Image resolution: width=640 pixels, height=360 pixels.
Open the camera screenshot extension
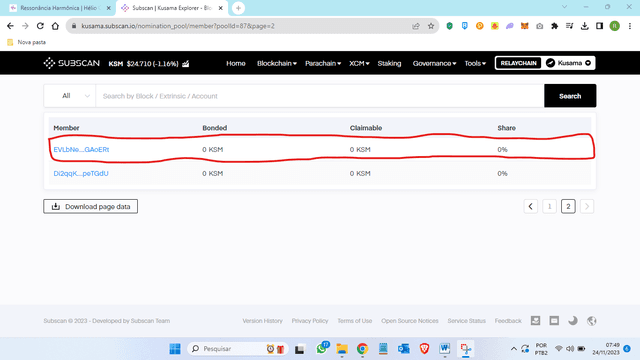(540, 26)
